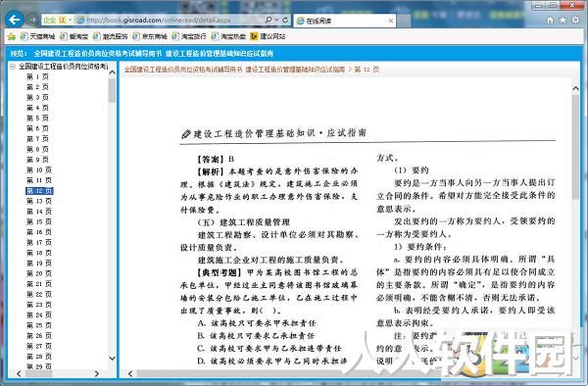Click the refresh page icon

(x=285, y=20)
